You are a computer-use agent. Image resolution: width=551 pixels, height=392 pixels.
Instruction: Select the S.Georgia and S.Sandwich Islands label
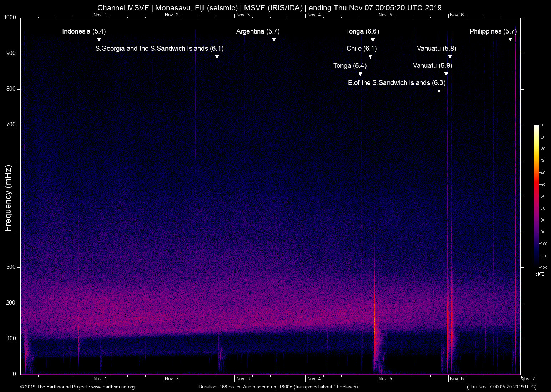(159, 49)
